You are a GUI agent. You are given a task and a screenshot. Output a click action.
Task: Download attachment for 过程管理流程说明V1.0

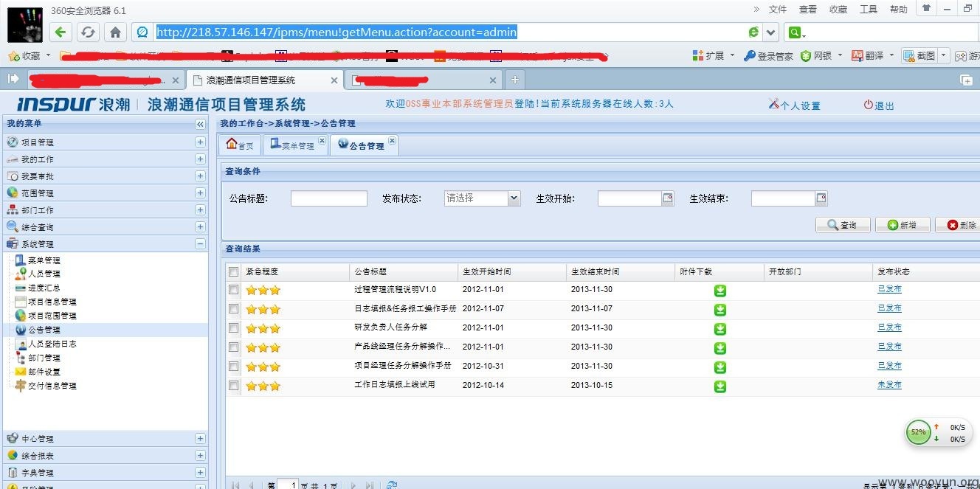(720, 291)
